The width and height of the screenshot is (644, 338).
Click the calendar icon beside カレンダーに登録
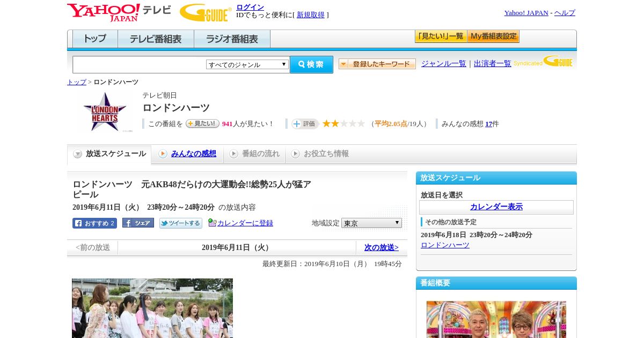(212, 223)
